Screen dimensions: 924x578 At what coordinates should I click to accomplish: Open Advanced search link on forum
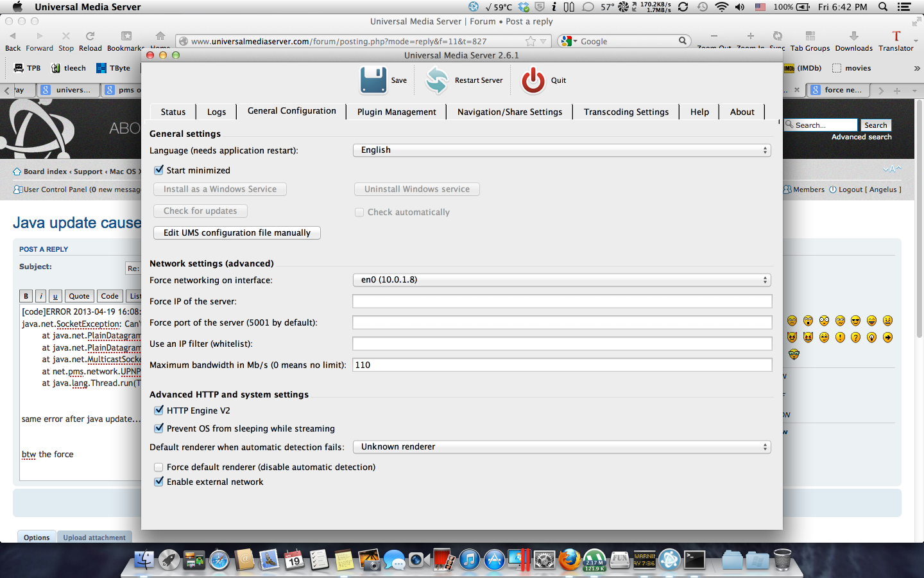[x=862, y=137]
